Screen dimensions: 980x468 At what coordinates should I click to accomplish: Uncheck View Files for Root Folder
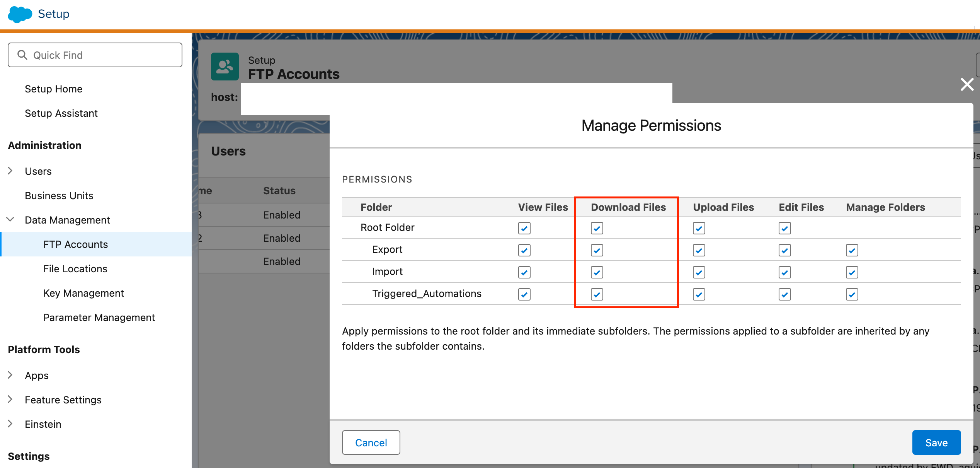tap(524, 228)
